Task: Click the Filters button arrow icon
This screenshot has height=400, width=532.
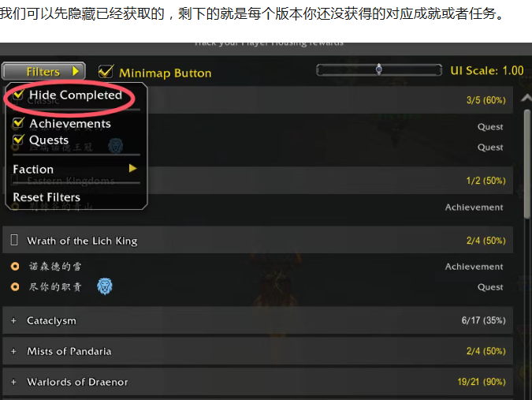Action: [76, 71]
